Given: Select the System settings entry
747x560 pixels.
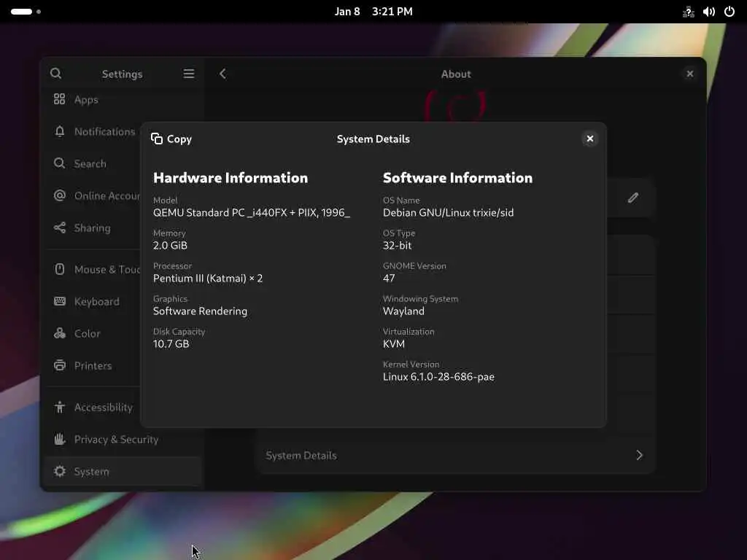Looking at the screenshot, I should pos(123,472).
